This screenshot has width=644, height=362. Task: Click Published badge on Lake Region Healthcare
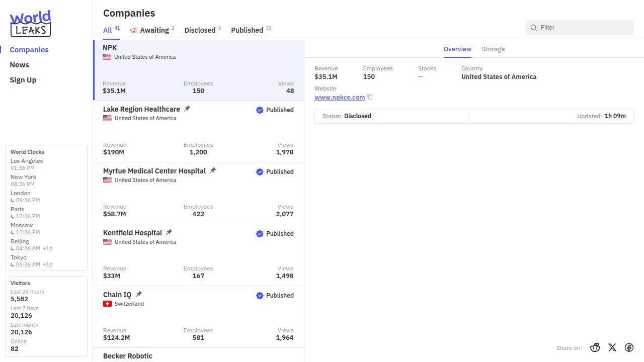(275, 110)
